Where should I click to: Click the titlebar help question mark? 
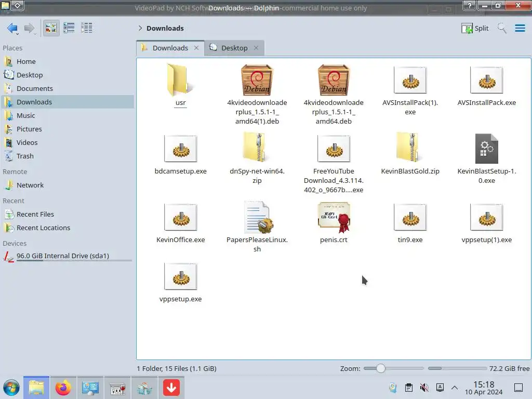coord(470,5)
